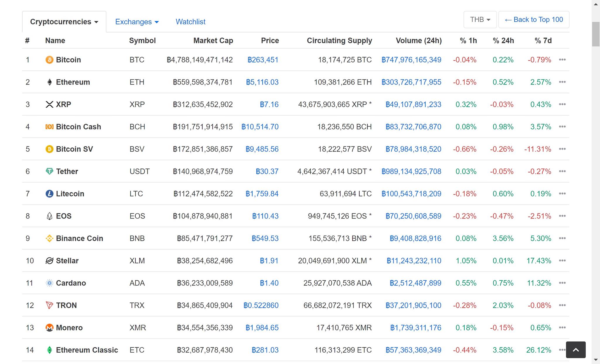Open the more-options menu for Binance Coin row
600x364 pixels.
(x=562, y=238)
